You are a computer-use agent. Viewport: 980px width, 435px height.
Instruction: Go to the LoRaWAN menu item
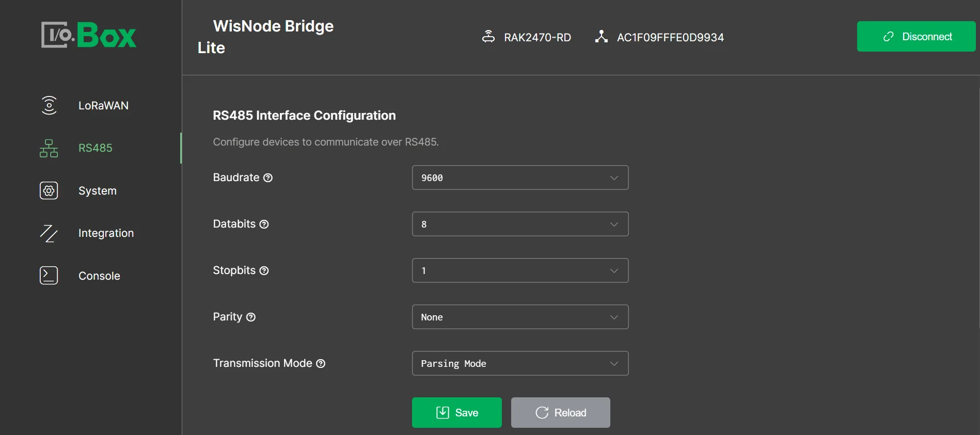(x=103, y=105)
